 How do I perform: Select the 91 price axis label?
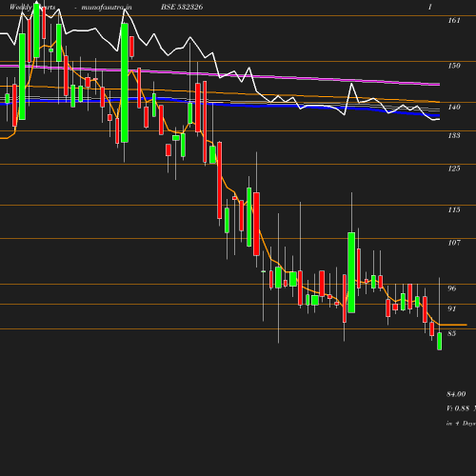451,308
